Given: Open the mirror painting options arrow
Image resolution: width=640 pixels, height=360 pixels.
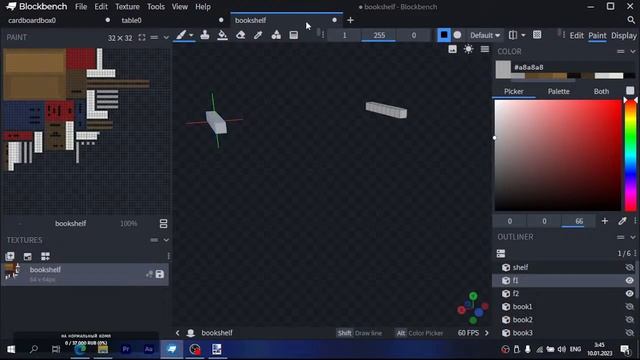Looking at the screenshot, I should (x=523, y=36).
